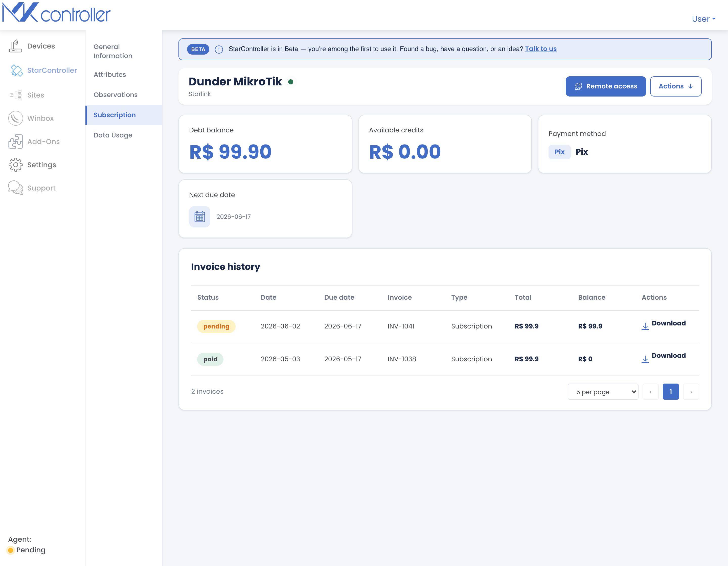Click the MKcontroller logo
Image resolution: width=728 pixels, height=566 pixels.
pyautogui.click(x=56, y=13)
